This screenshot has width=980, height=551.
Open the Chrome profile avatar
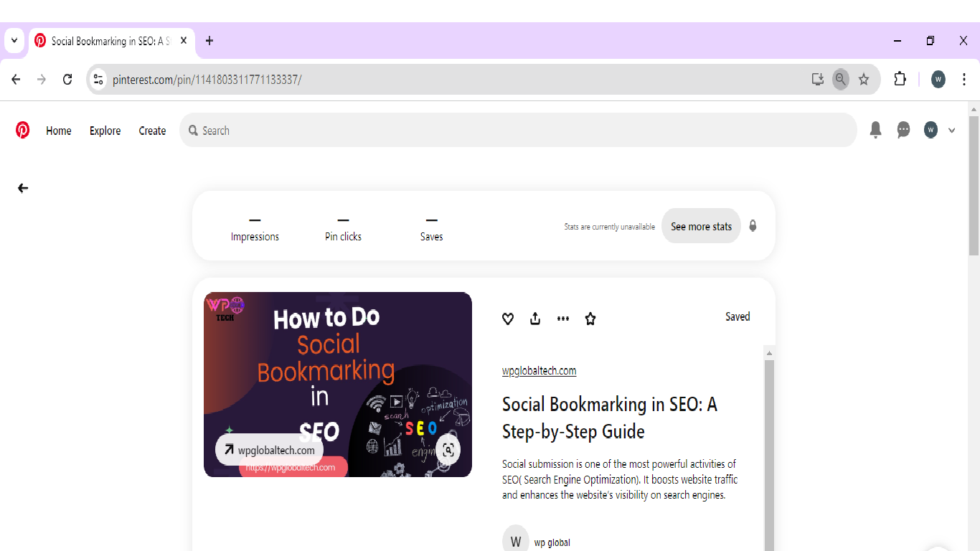938,80
